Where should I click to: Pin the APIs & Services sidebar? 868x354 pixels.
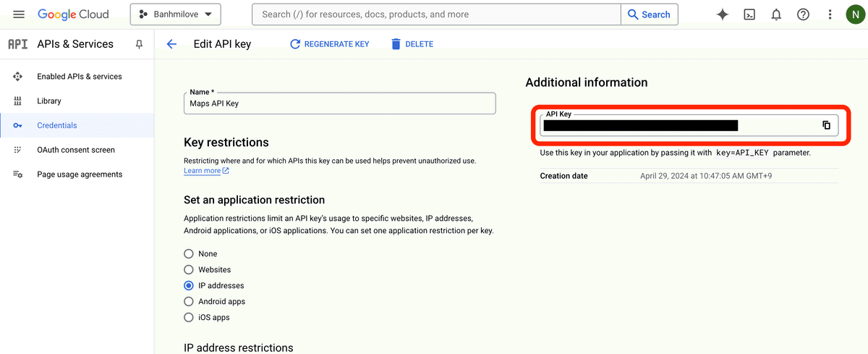click(140, 44)
